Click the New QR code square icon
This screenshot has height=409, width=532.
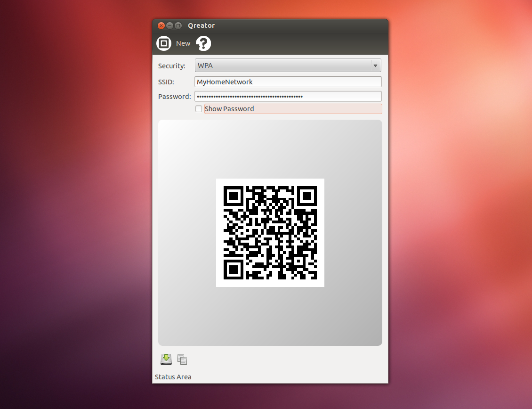(163, 43)
